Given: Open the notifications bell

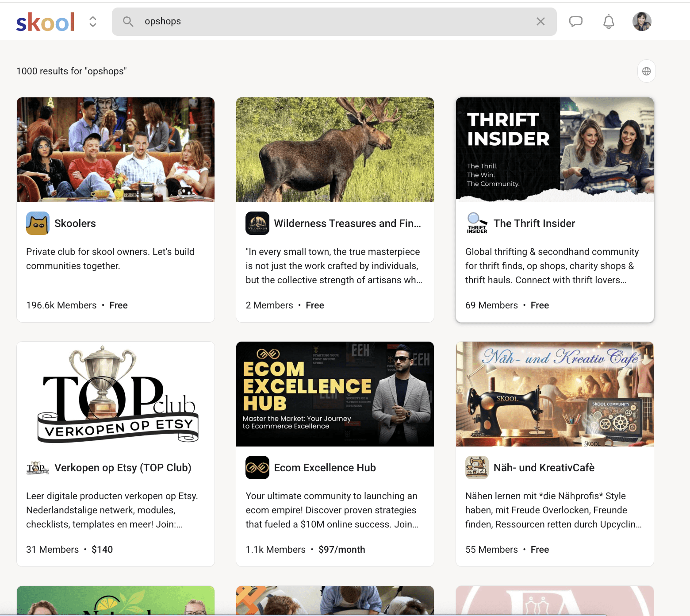Looking at the screenshot, I should coord(609,21).
